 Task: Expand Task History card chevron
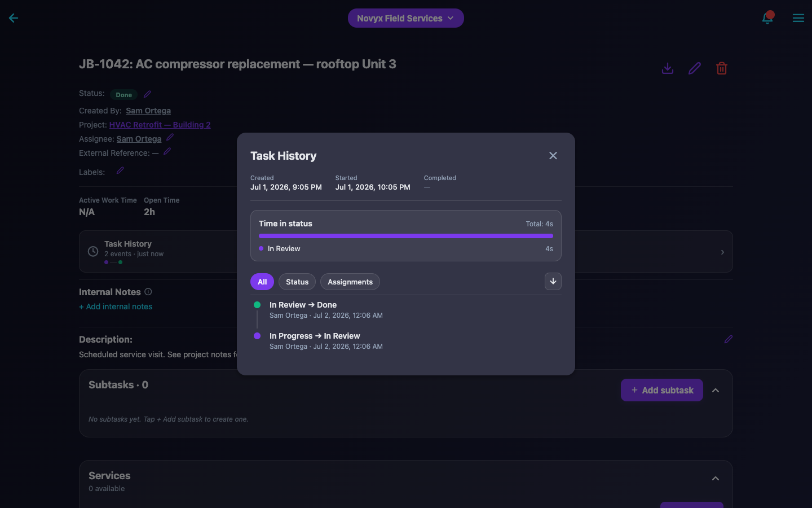coord(722,252)
